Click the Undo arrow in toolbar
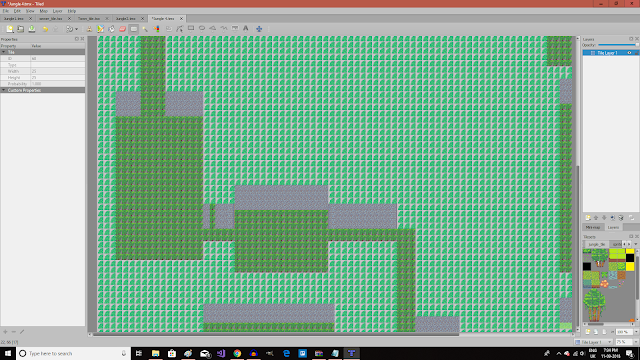The height and width of the screenshot is (360, 640). (45, 29)
